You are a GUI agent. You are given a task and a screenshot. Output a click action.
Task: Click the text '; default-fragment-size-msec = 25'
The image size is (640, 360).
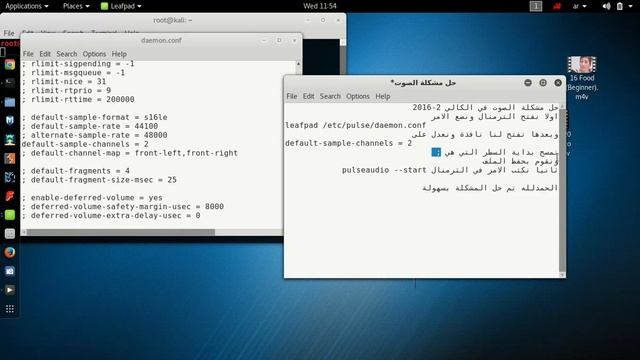99,180
